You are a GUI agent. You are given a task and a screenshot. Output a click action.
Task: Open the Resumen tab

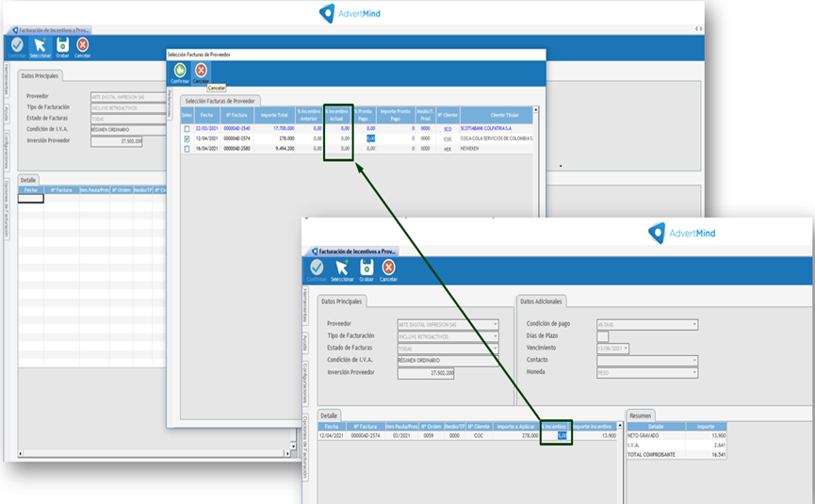tap(641, 415)
